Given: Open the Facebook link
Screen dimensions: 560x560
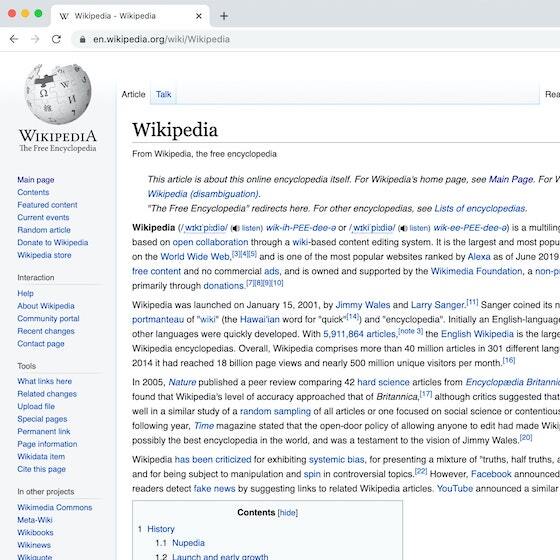Looking at the screenshot, I should coord(491,474).
